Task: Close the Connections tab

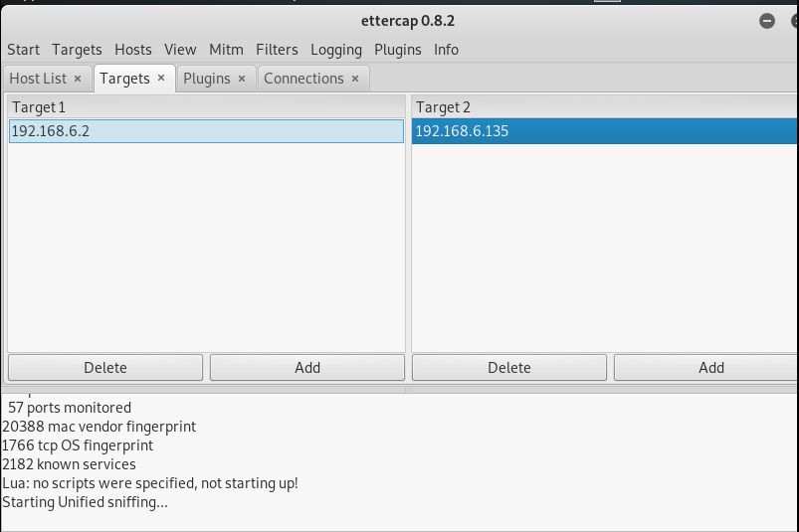Action: pyautogui.click(x=355, y=79)
